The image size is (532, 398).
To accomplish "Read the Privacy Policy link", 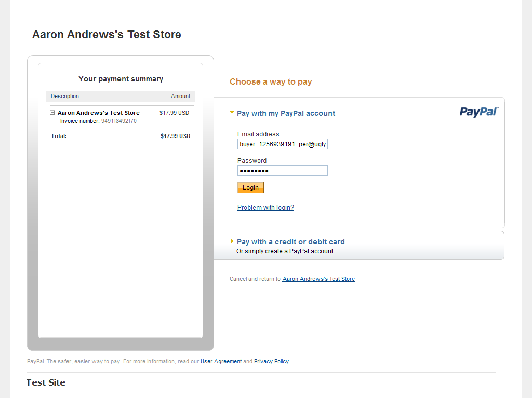I will tap(271, 362).
